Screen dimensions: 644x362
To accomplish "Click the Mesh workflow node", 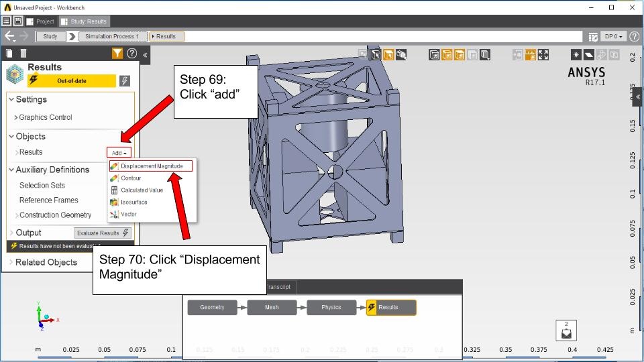I will (272, 308).
